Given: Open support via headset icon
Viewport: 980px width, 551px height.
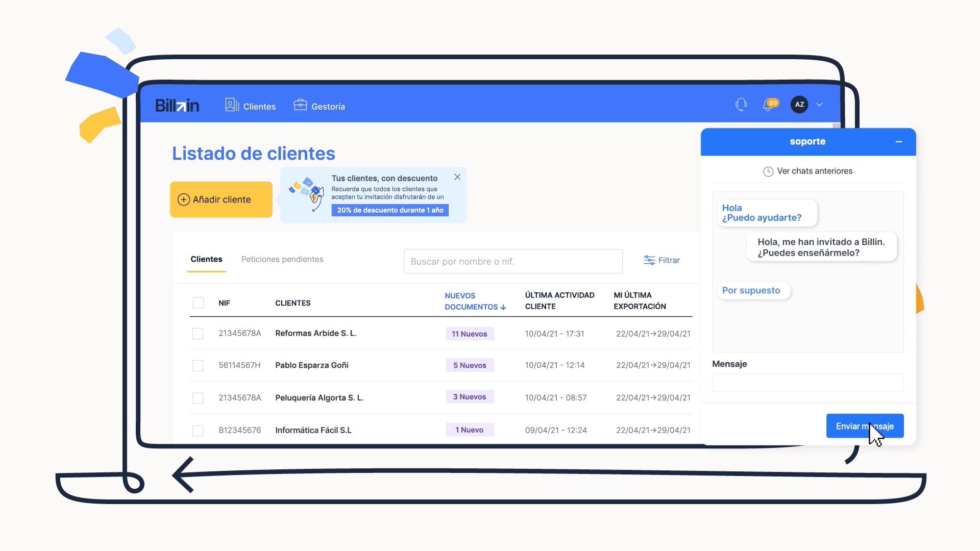Looking at the screenshot, I should [x=741, y=105].
